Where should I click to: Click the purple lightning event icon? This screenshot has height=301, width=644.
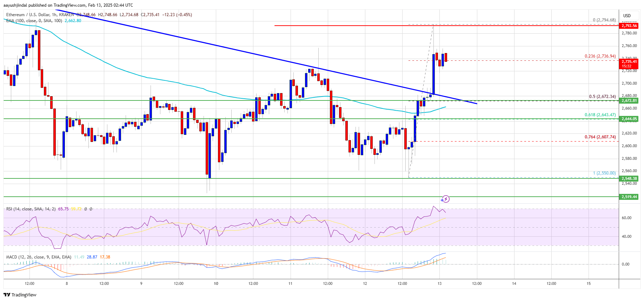[445, 199]
